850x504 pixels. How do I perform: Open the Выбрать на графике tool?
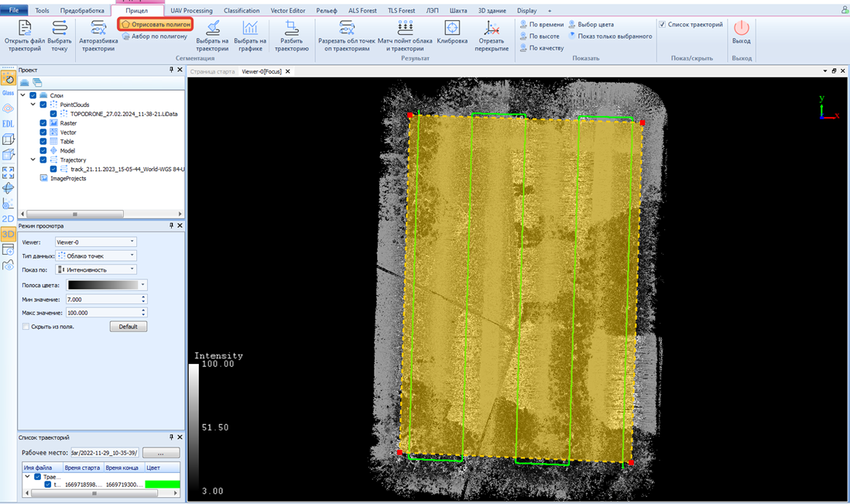250,36
